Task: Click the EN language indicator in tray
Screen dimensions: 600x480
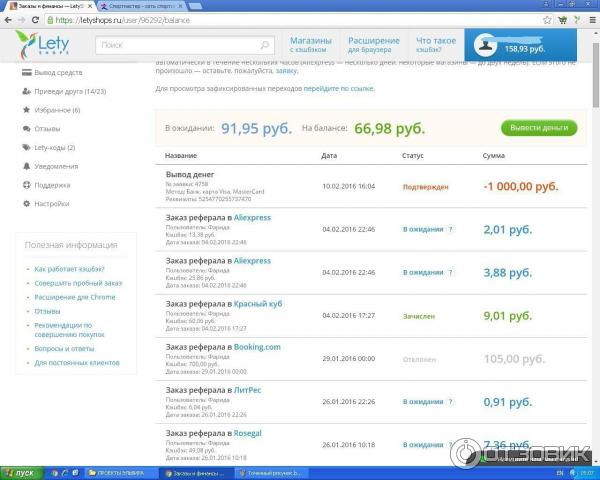Action: coord(559,473)
